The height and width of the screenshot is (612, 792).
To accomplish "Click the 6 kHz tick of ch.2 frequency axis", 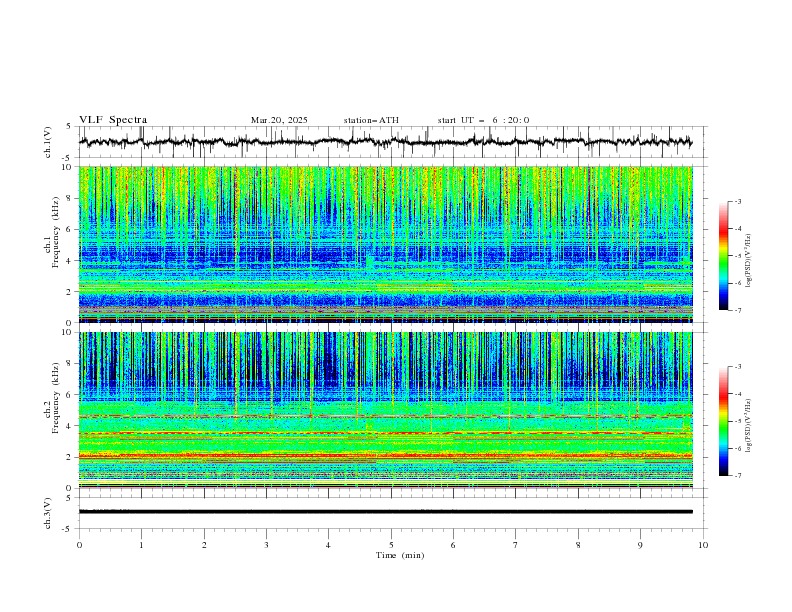I will coord(71,395).
